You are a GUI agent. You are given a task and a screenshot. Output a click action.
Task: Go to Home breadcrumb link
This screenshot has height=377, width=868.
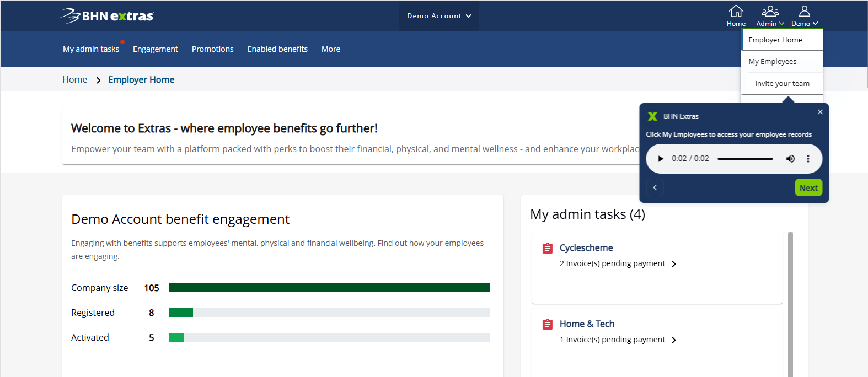click(74, 79)
